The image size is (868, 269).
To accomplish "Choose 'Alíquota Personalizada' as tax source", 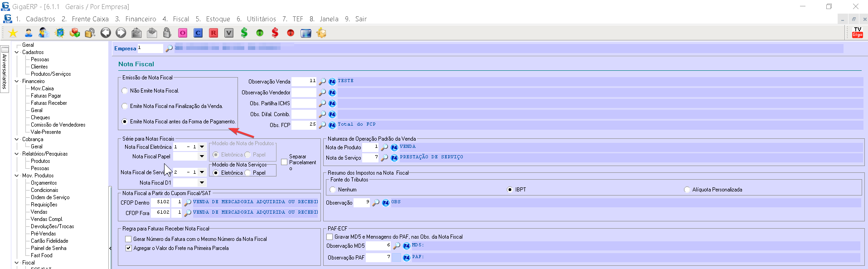I will tap(687, 190).
